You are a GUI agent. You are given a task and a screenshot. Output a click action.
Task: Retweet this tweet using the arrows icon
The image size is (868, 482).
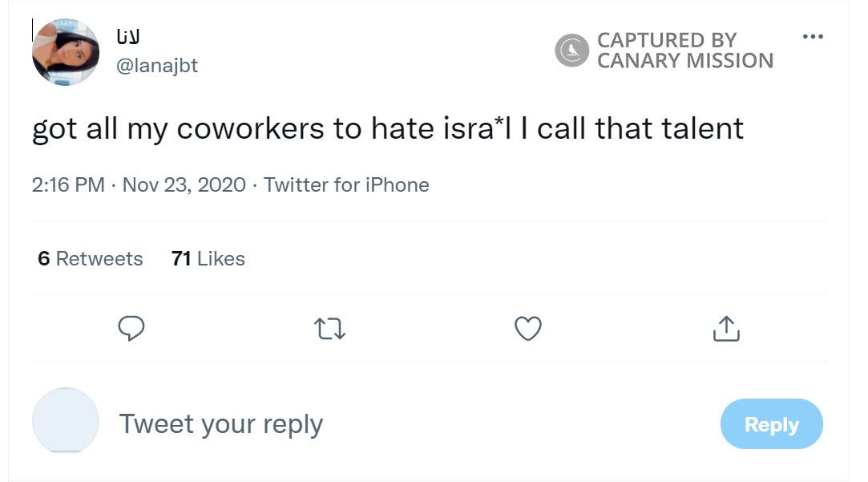tap(330, 329)
